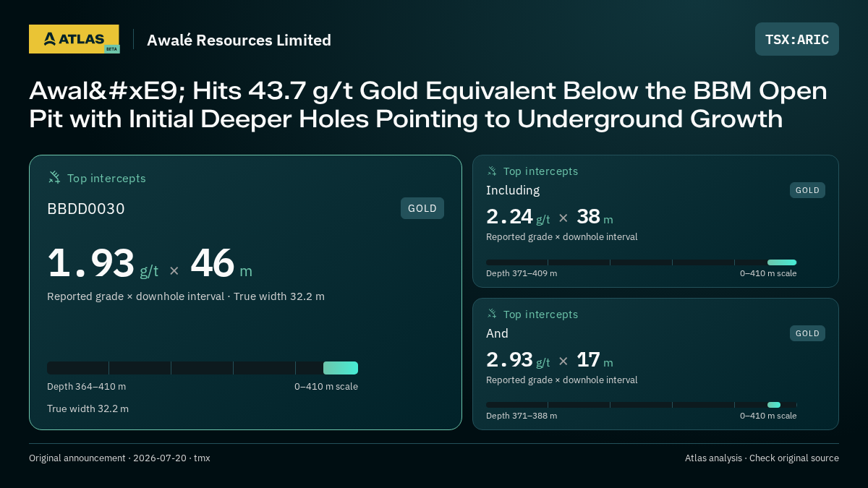
Task: Click 'Original announcement · 2026-07-20 · tmx' footer
Action: click(x=119, y=458)
